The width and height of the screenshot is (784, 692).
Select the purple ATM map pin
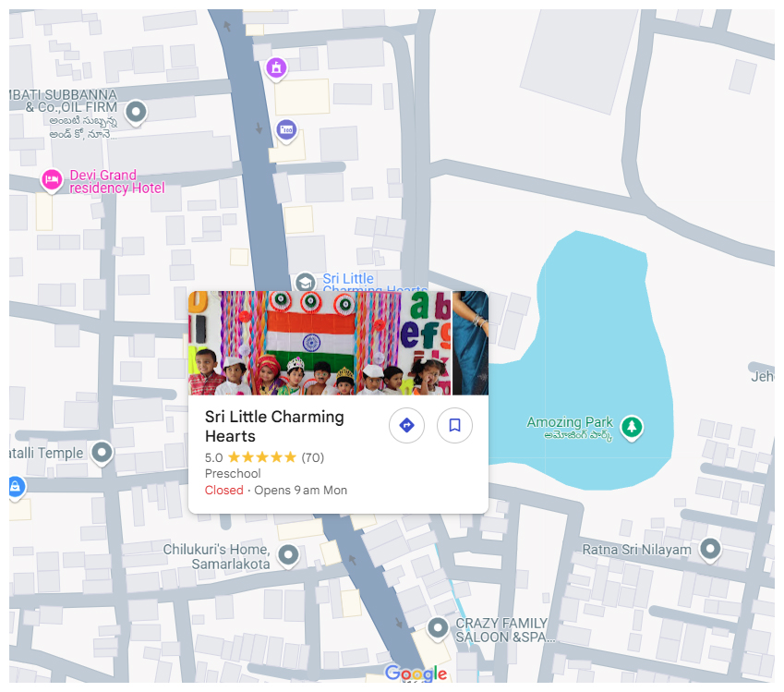[x=286, y=131]
